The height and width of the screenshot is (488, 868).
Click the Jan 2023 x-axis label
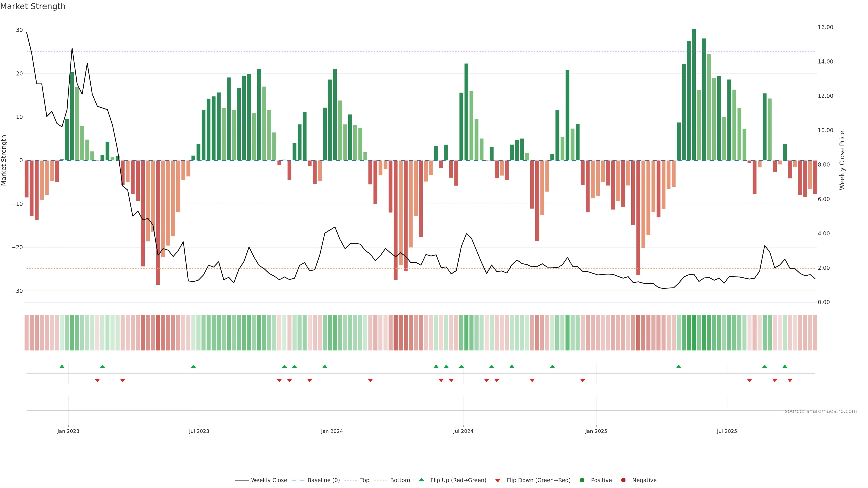coord(68,431)
